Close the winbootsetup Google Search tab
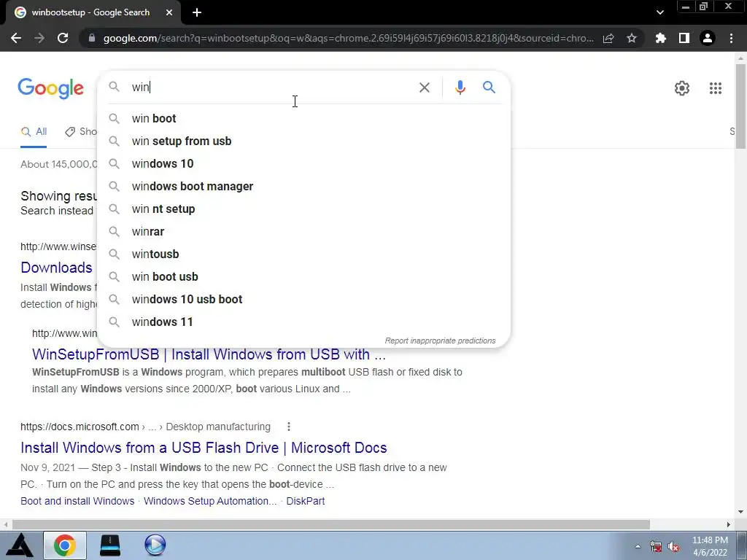The height and width of the screenshot is (560, 747). click(169, 12)
